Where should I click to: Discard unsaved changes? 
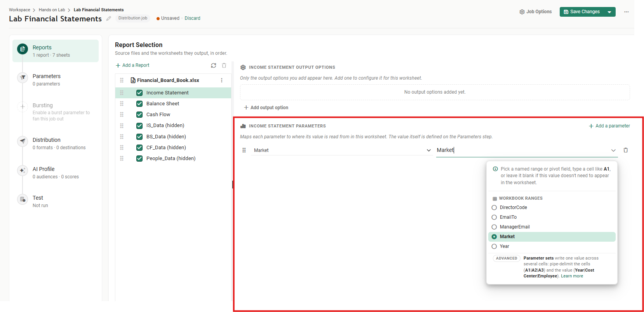pos(192,18)
